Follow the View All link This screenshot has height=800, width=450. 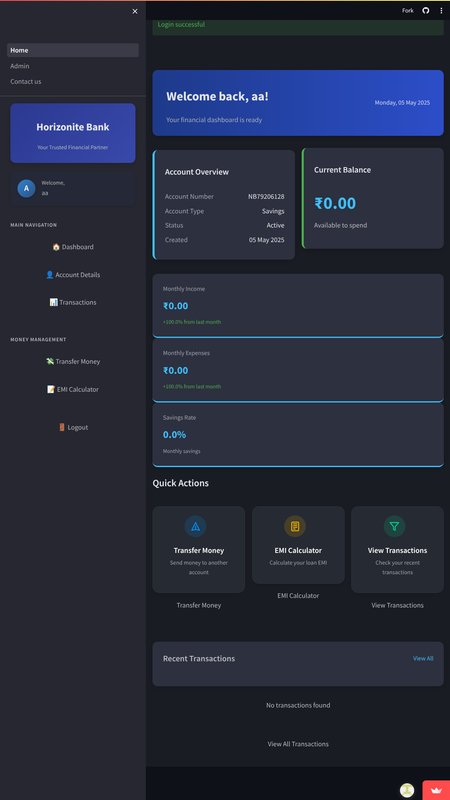click(423, 659)
